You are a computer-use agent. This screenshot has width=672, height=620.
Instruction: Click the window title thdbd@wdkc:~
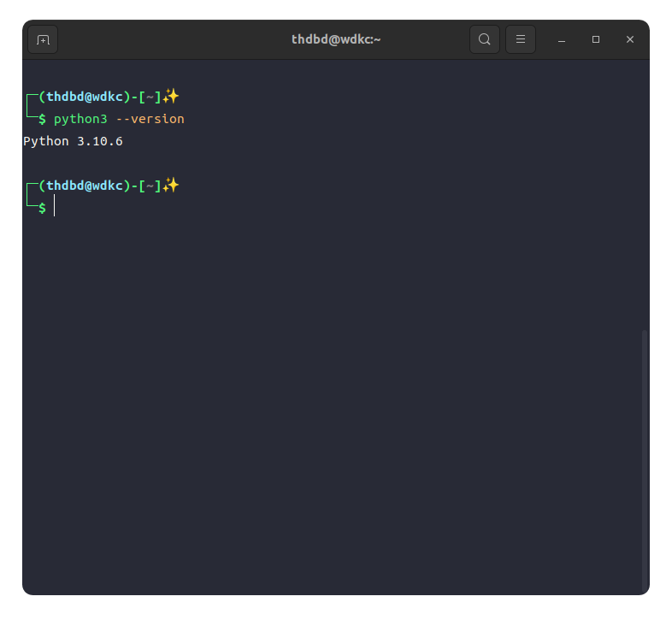click(x=336, y=39)
